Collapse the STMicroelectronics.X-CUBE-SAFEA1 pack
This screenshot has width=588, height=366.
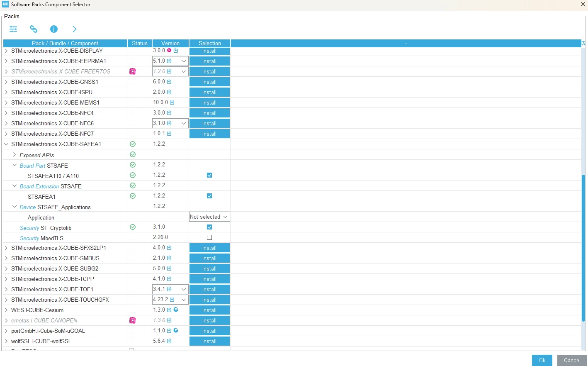(6, 144)
